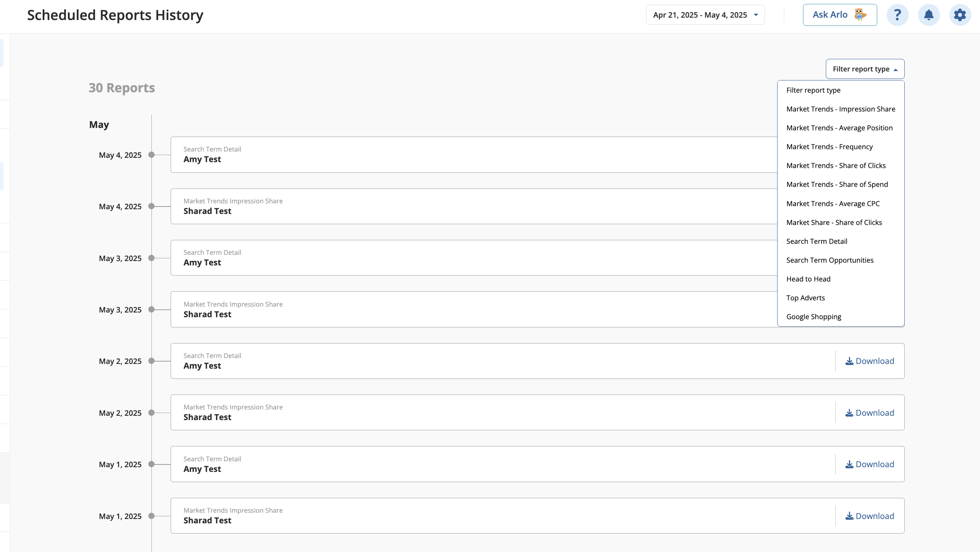Open notifications bell icon

929,15
